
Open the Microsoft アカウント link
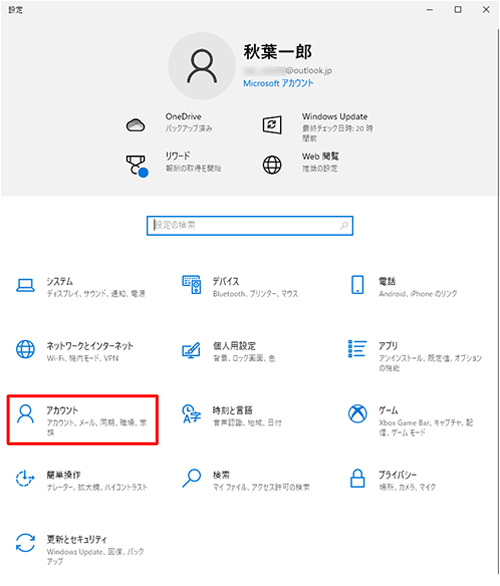tap(278, 83)
